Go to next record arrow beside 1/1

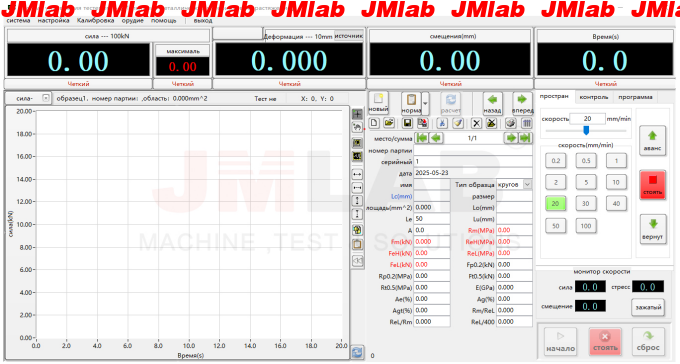(511, 138)
